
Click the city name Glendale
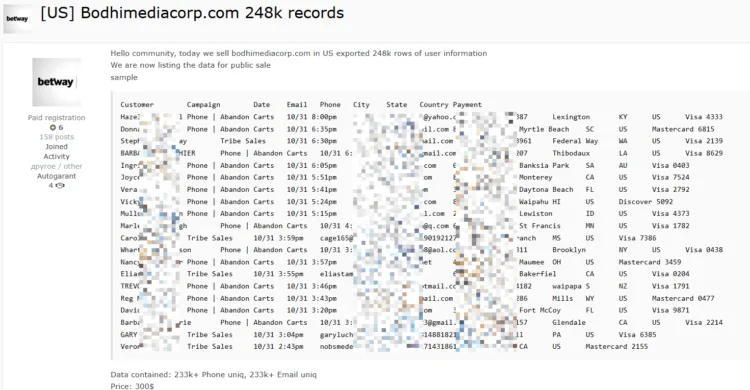(569, 323)
